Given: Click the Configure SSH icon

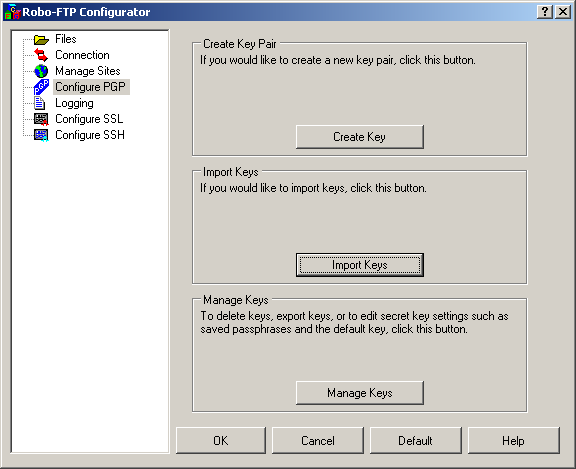Looking at the screenshot, I should coord(41,135).
